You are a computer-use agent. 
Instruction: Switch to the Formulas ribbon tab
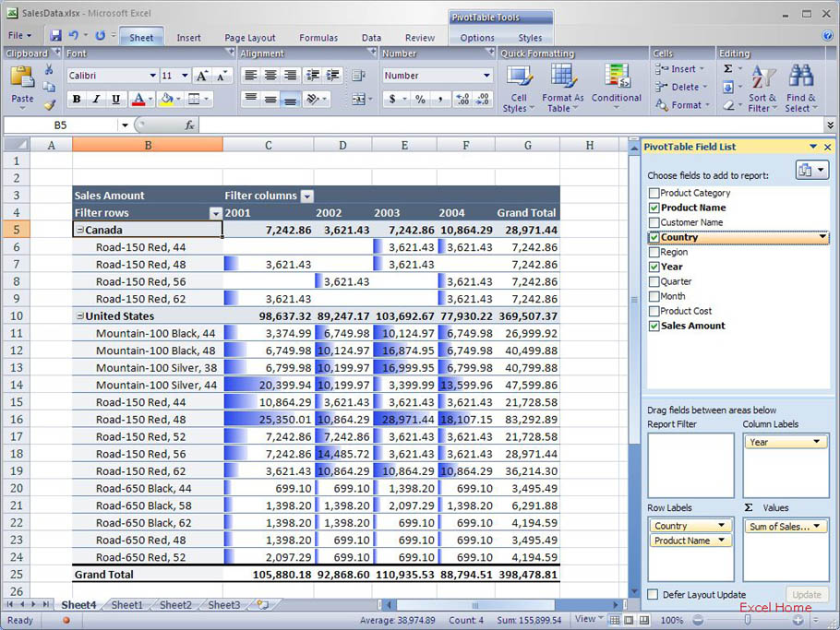(x=318, y=38)
